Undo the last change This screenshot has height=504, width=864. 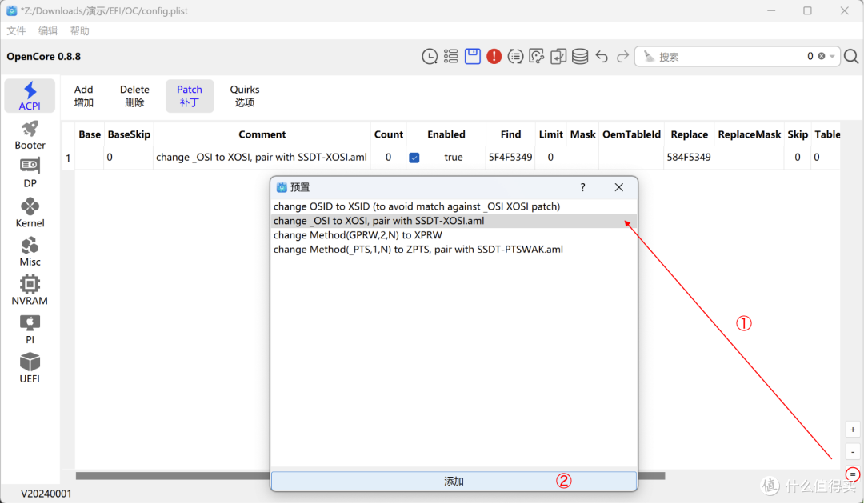coord(601,56)
